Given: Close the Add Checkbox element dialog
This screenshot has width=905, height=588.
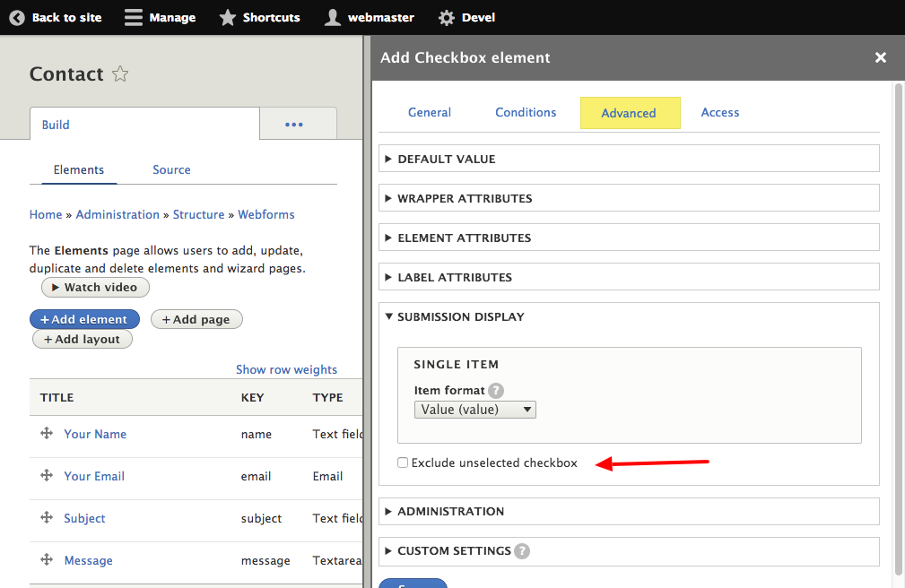Looking at the screenshot, I should pyautogui.click(x=880, y=57).
